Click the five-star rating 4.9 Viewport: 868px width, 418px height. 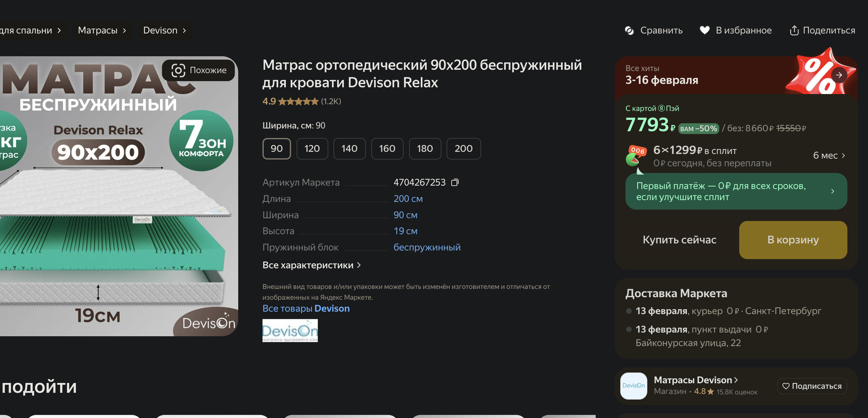pos(298,101)
